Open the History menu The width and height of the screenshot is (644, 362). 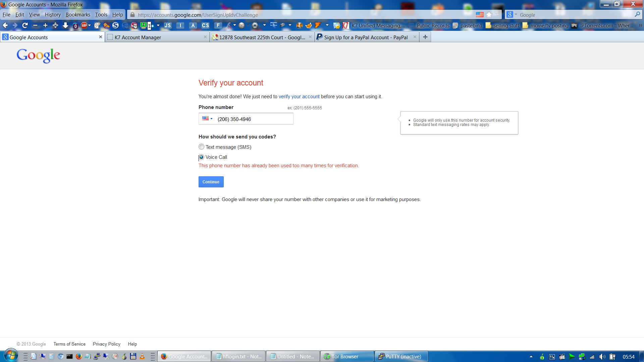pos(53,15)
